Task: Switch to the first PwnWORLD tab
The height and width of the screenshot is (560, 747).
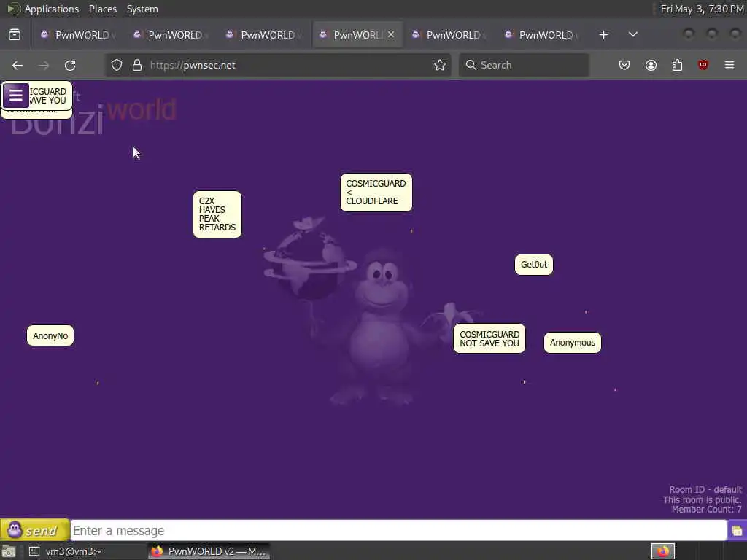Action: tap(77, 35)
